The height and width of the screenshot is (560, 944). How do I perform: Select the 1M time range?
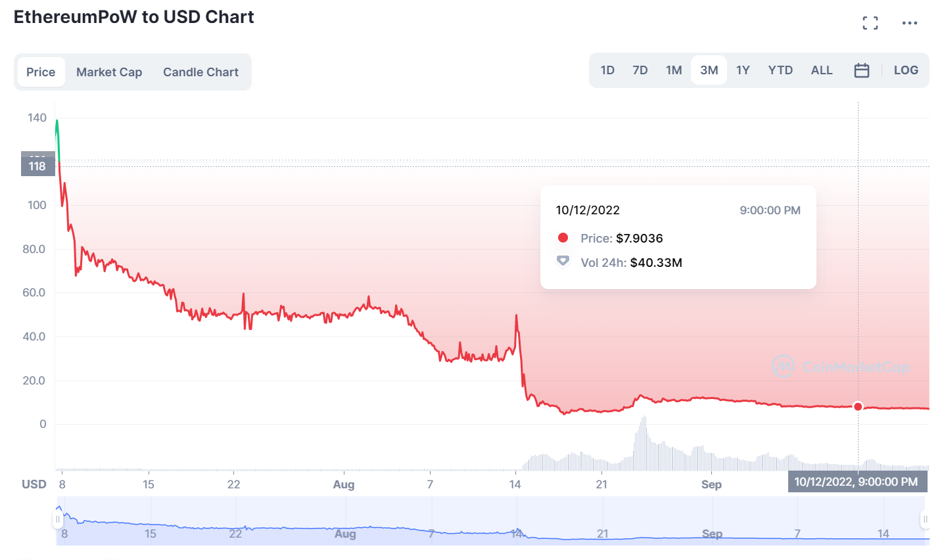coord(674,70)
